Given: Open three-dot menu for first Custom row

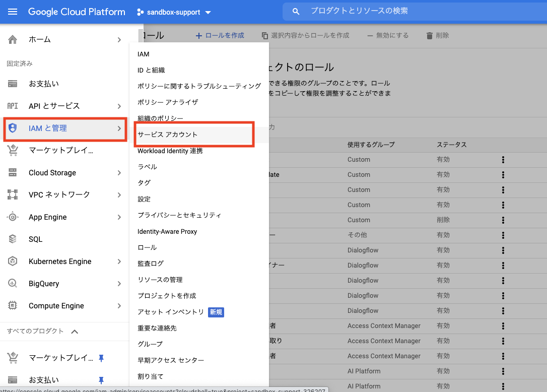Looking at the screenshot, I should point(503,160).
